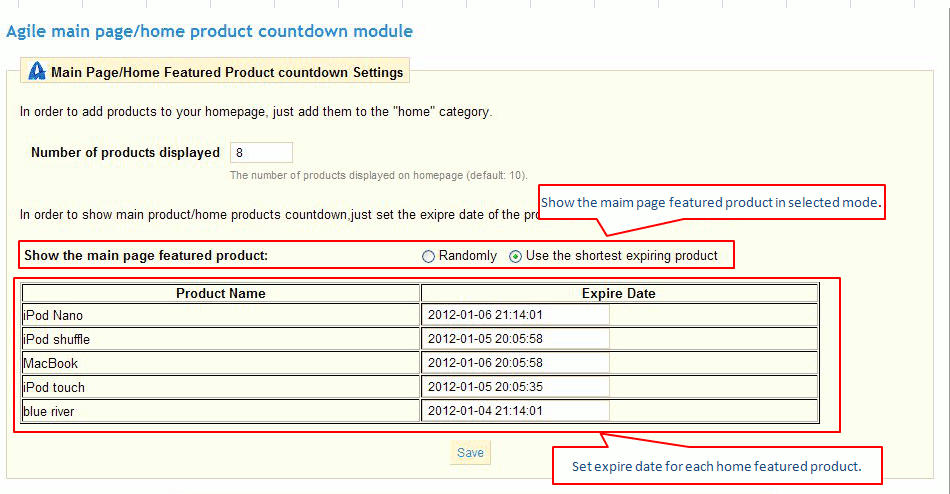Click the Agile module logo icon

click(37, 71)
